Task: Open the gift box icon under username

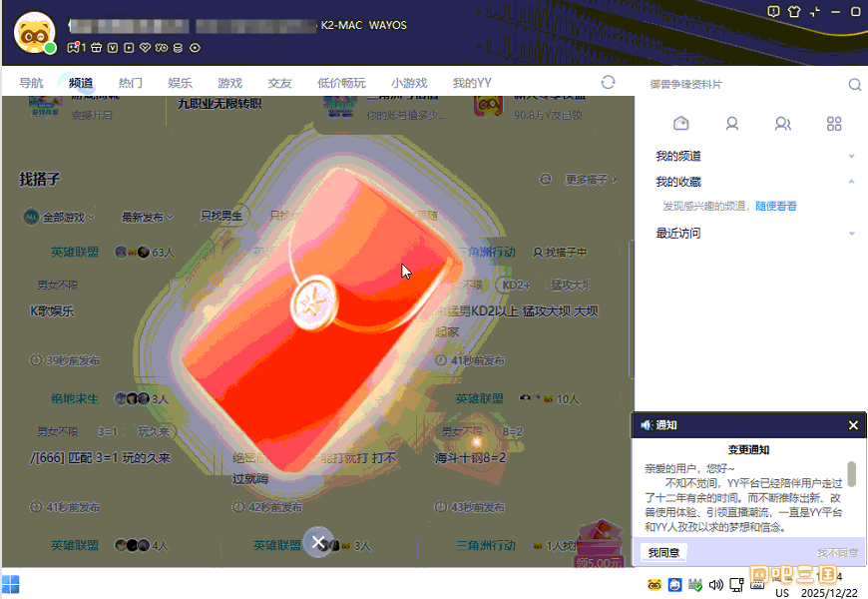Action: 97,48
